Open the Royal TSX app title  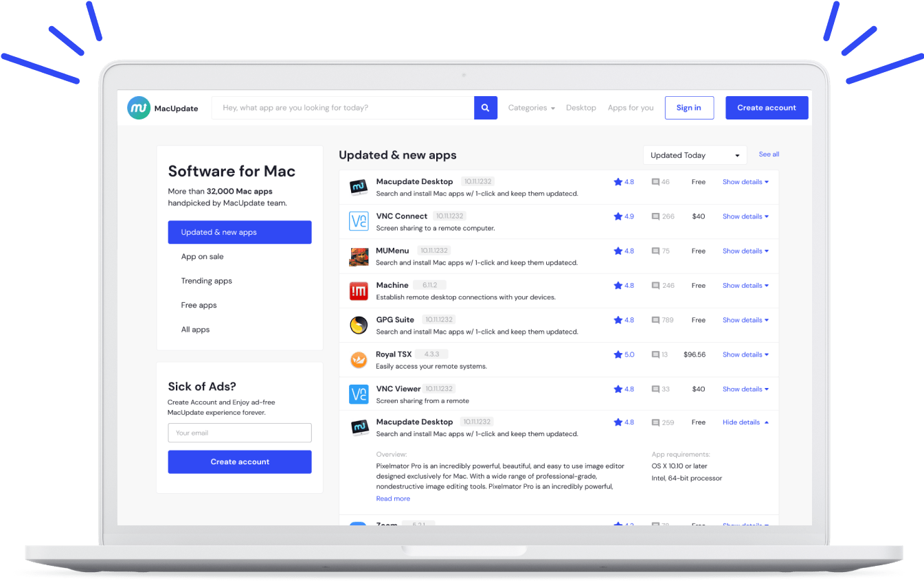(394, 354)
